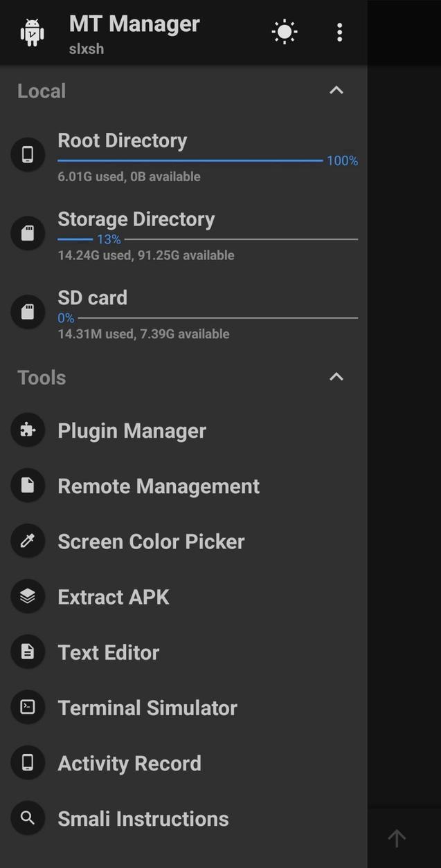Tap the Root Directory phone icon
Screen dimensions: 441x868
[28, 154]
